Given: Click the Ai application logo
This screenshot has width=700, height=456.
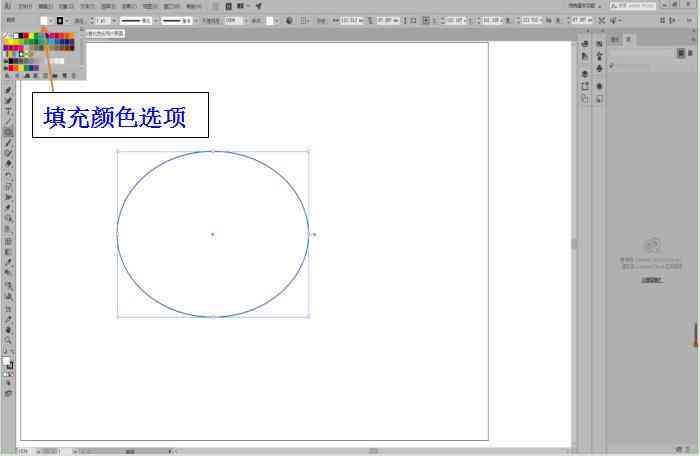Looking at the screenshot, I should click(8, 6).
